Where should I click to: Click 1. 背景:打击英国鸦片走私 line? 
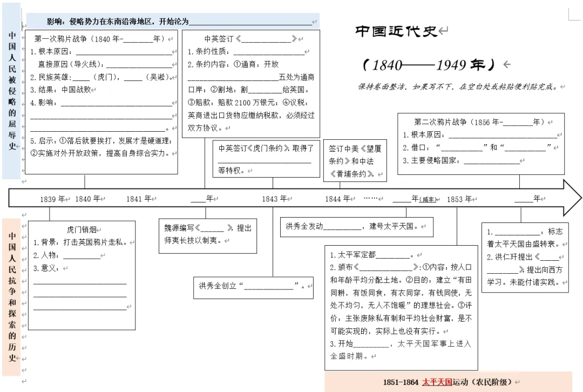80,242
